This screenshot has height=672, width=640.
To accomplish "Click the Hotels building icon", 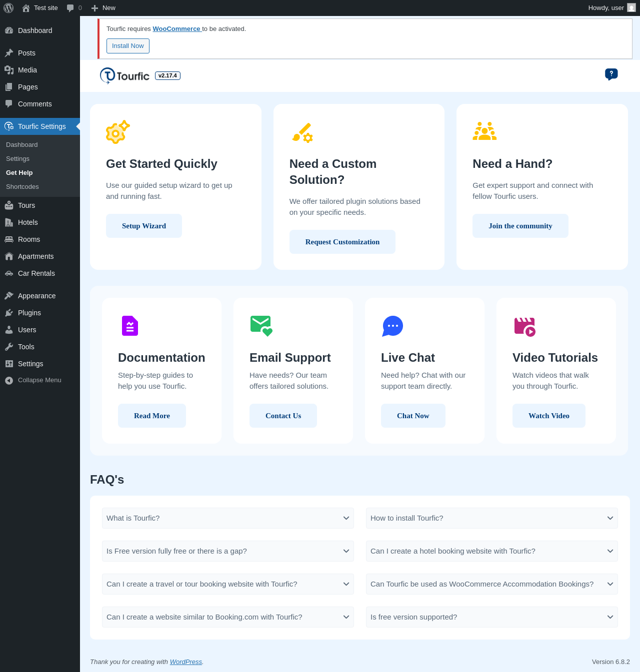I will pyautogui.click(x=9, y=222).
